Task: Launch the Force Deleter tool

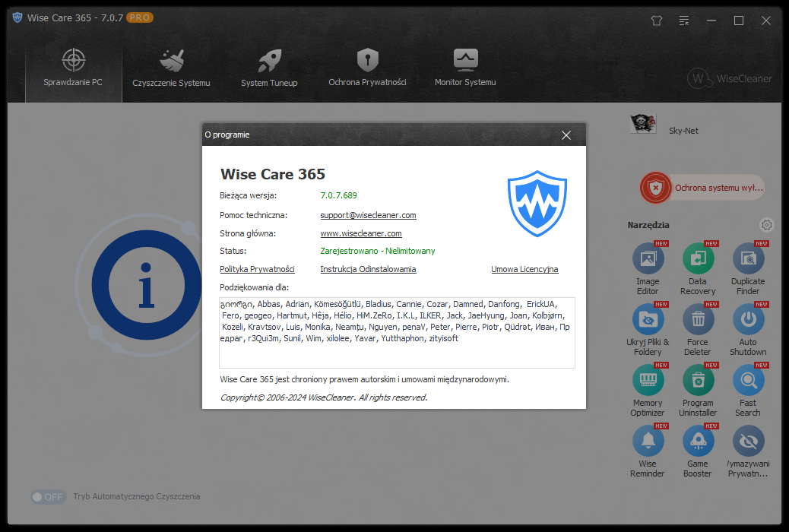Action: [698, 330]
